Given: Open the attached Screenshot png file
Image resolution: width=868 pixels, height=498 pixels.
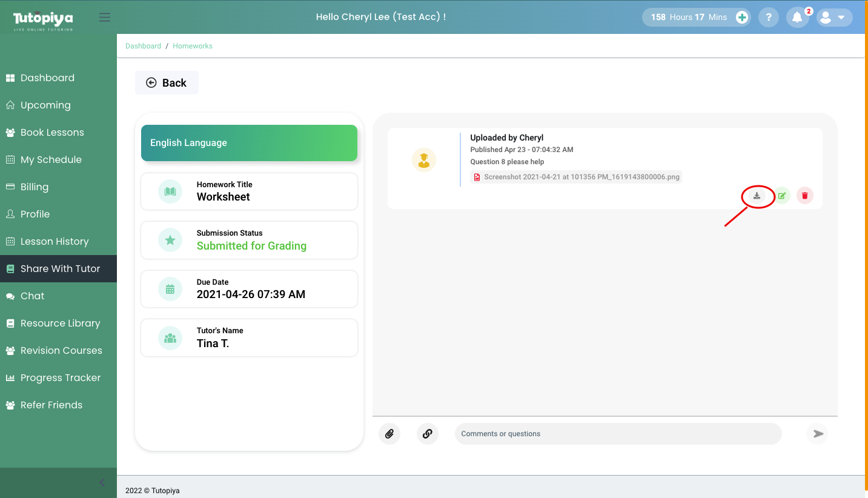Looking at the screenshot, I should (x=581, y=178).
